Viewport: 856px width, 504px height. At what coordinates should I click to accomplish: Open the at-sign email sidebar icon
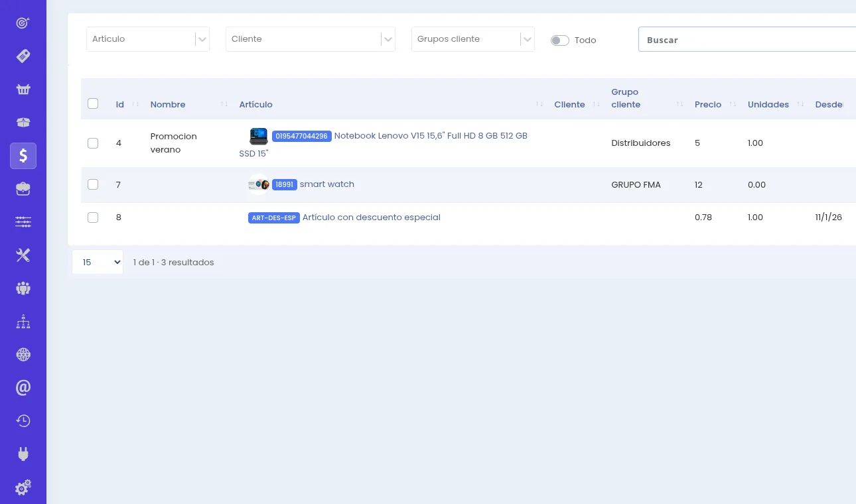(23, 388)
